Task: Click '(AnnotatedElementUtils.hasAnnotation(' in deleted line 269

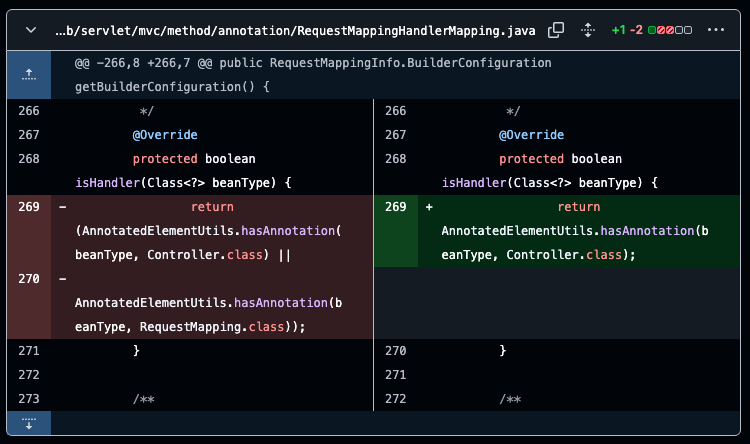Action: coord(208,231)
